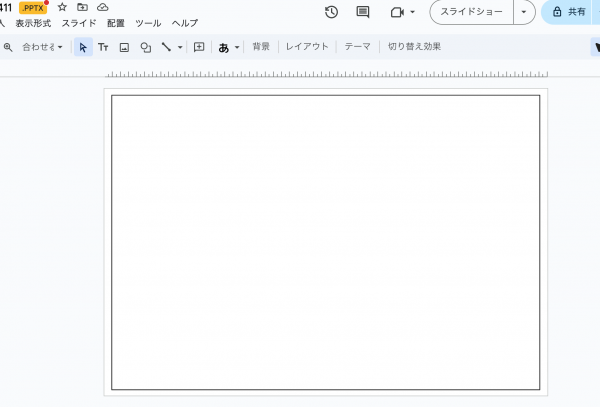
Task: Click the video camera meeting icon
Action: point(397,12)
